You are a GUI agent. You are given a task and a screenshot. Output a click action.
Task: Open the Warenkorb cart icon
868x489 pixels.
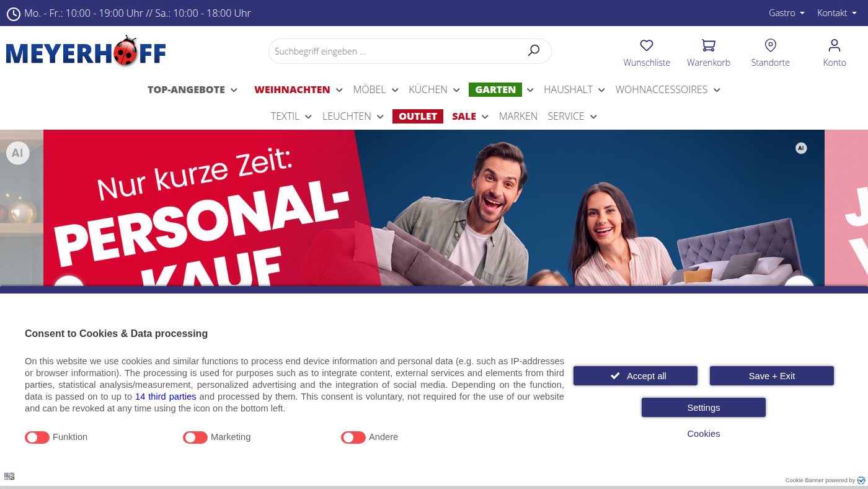(709, 45)
